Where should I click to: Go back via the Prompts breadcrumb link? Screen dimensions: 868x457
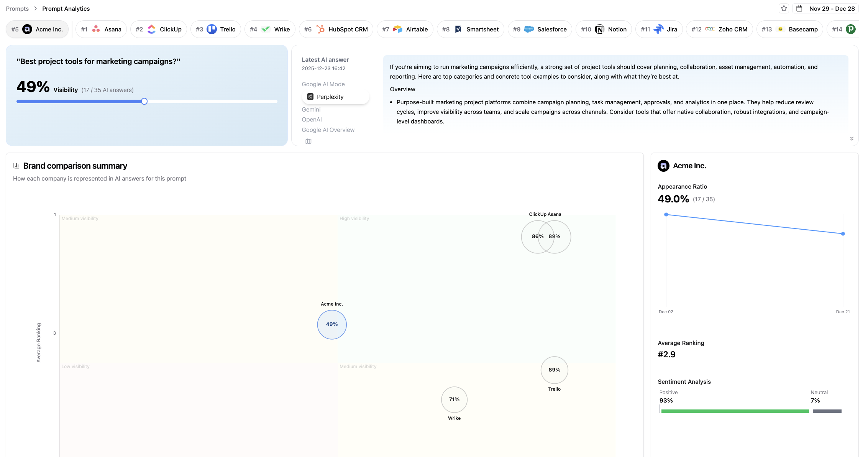pyautogui.click(x=17, y=8)
